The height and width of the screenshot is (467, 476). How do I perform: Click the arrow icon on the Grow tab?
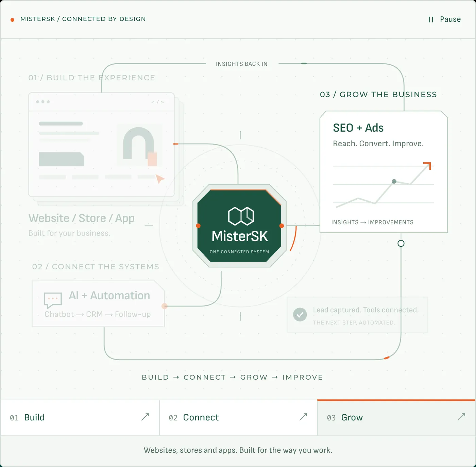[461, 417]
